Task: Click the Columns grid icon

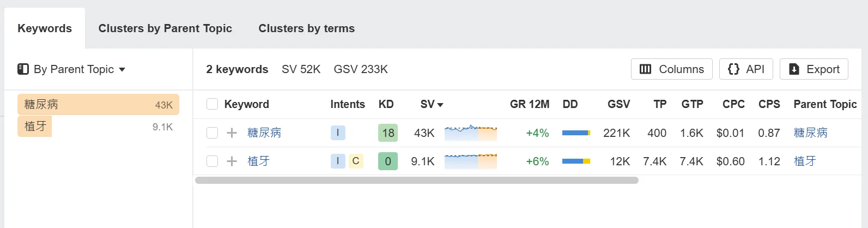Action: pos(645,69)
